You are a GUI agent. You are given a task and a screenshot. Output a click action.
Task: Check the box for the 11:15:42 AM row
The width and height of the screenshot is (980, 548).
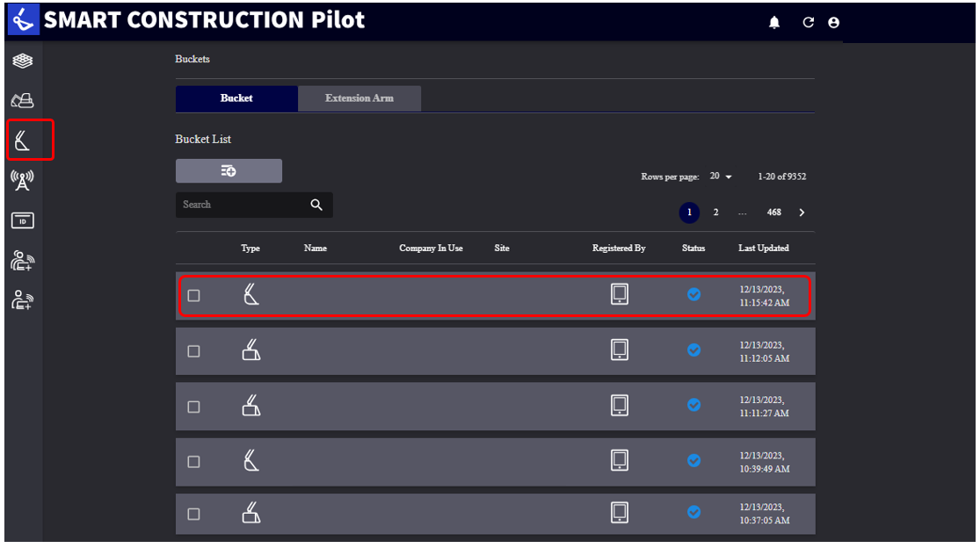(194, 296)
